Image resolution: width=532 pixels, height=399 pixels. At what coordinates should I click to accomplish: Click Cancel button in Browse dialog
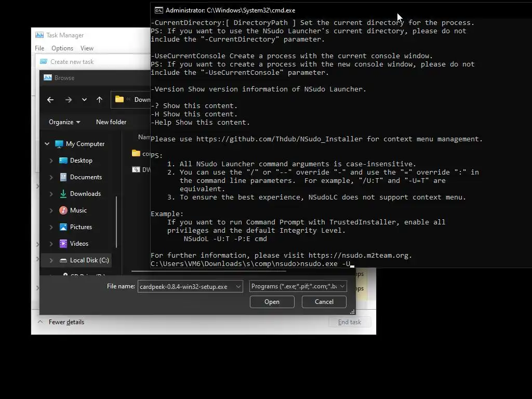324,302
